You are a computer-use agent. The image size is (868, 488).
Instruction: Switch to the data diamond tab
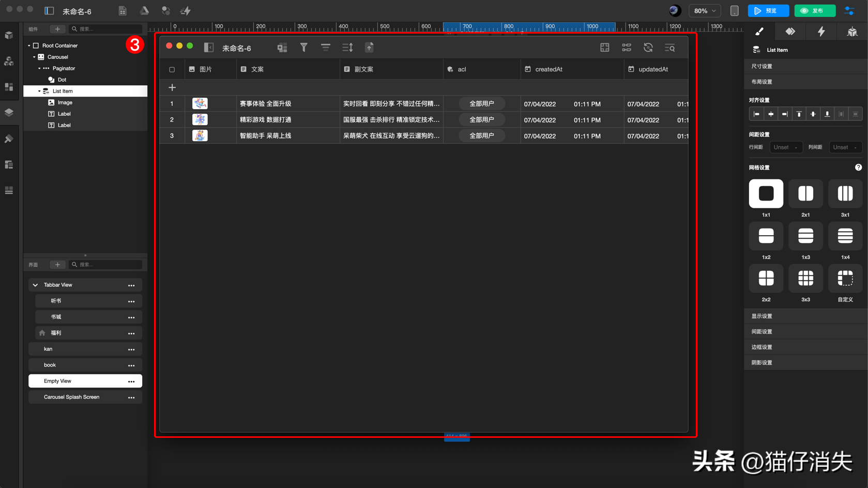pyautogui.click(x=790, y=32)
